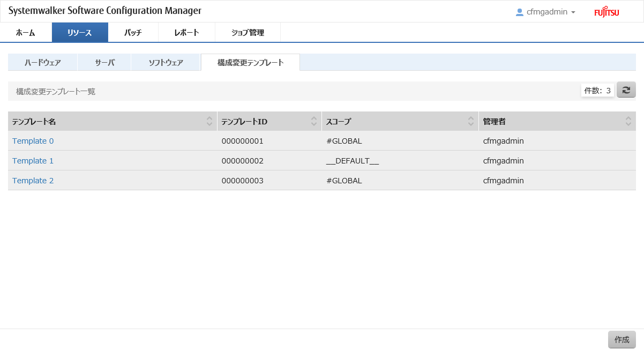The height and width of the screenshot is (350, 644).
Task: Click the Fujitsu logo
Action: 606,12
